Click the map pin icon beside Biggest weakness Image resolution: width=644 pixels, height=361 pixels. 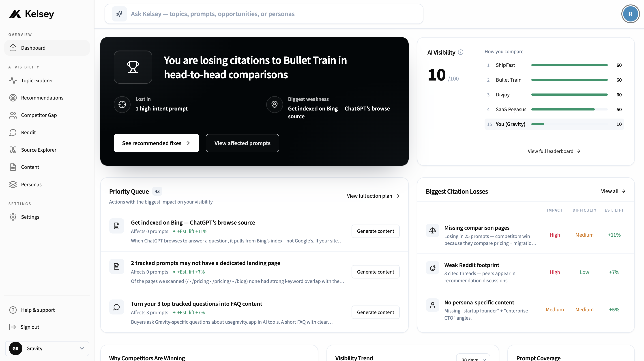coord(275,104)
